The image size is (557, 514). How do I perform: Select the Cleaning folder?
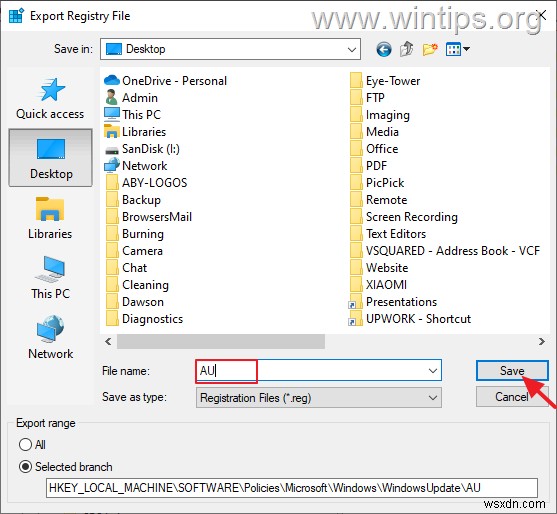coord(137,285)
